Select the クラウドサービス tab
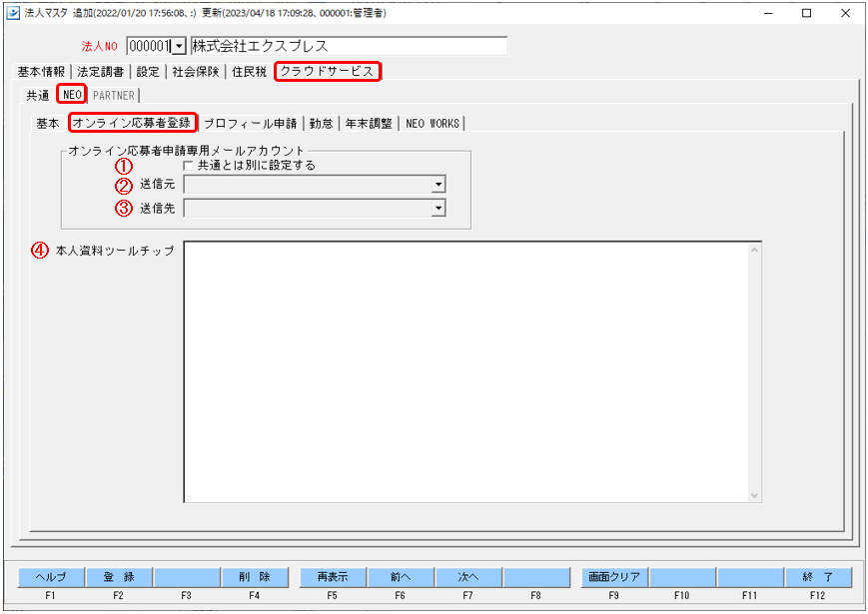868x614 pixels. tap(328, 71)
